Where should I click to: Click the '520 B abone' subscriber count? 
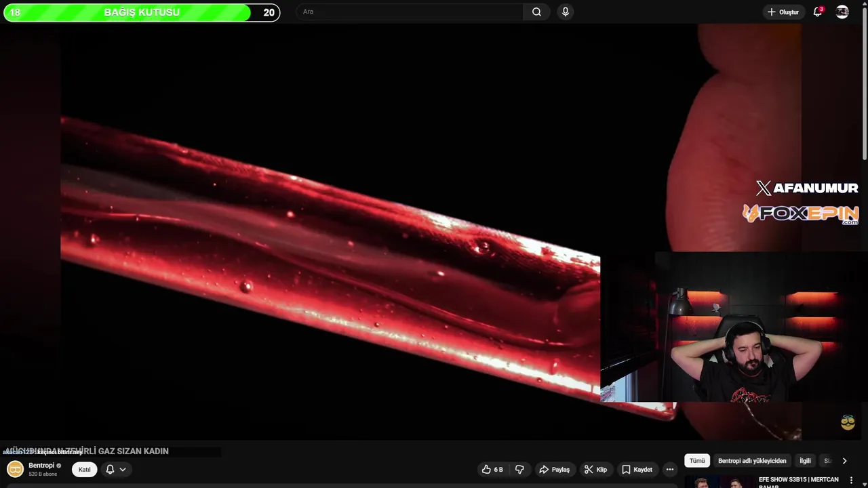point(43,474)
